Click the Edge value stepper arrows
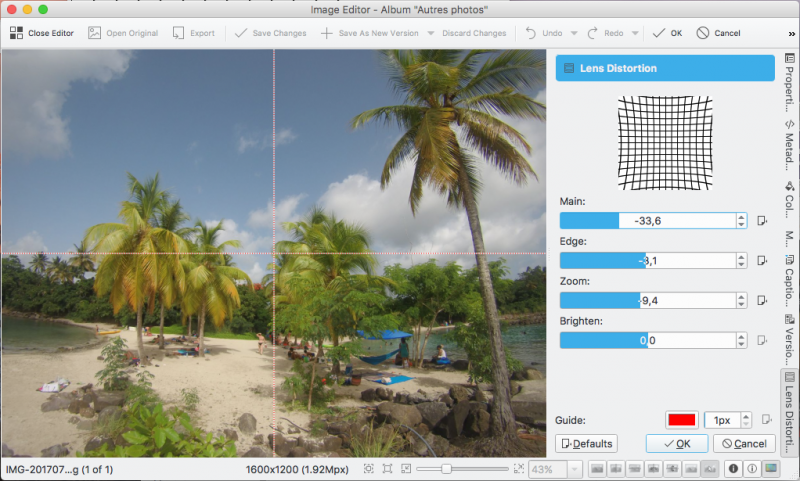 click(741, 261)
